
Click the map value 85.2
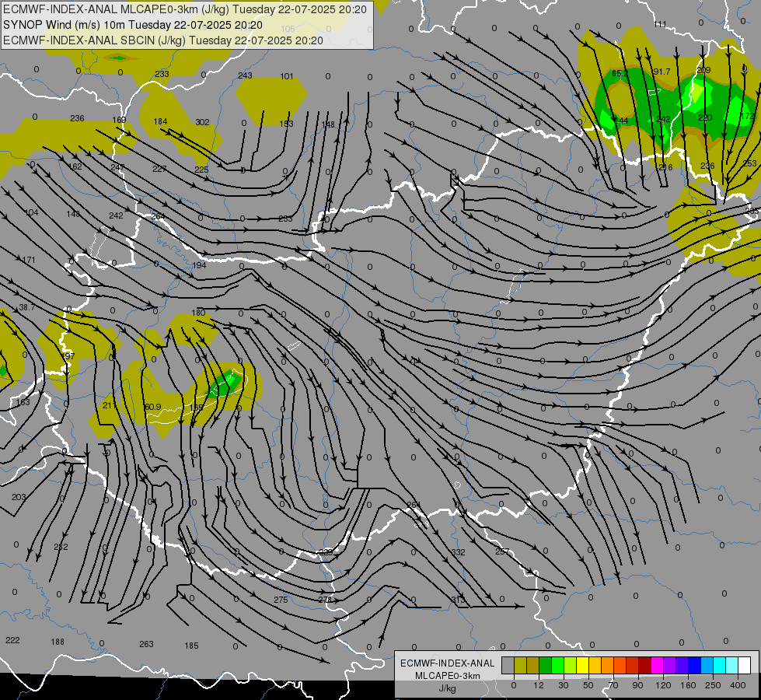click(x=620, y=73)
